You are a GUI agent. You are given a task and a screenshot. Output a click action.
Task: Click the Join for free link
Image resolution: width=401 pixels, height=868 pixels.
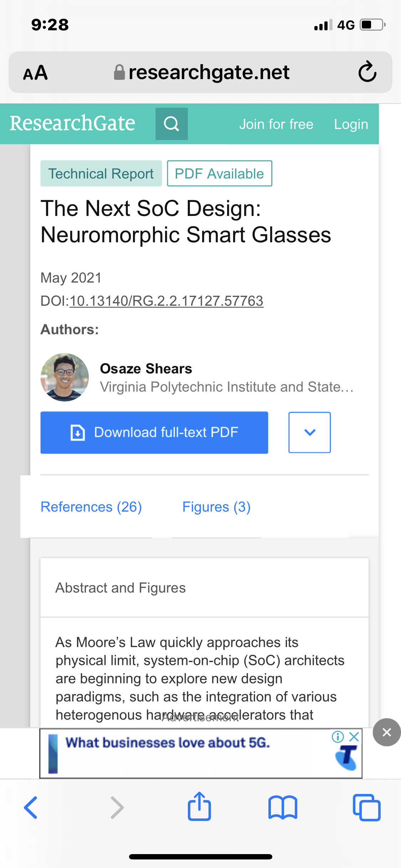click(276, 124)
